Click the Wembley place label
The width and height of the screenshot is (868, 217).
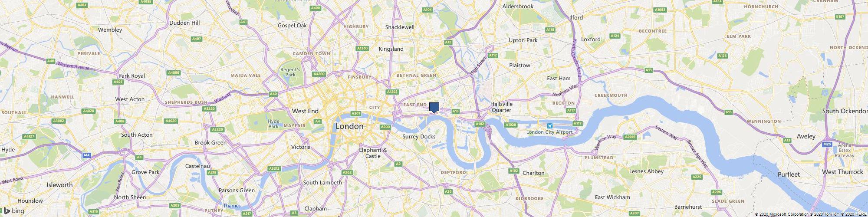click(x=110, y=30)
